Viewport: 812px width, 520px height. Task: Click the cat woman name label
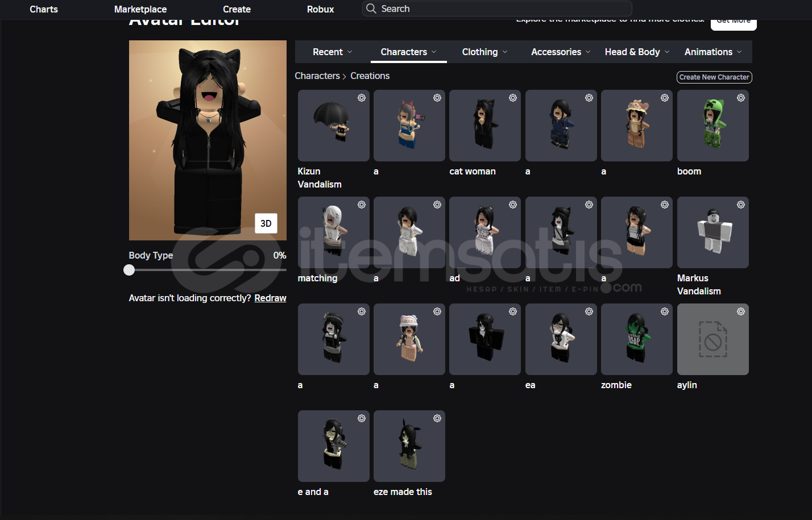[473, 171]
